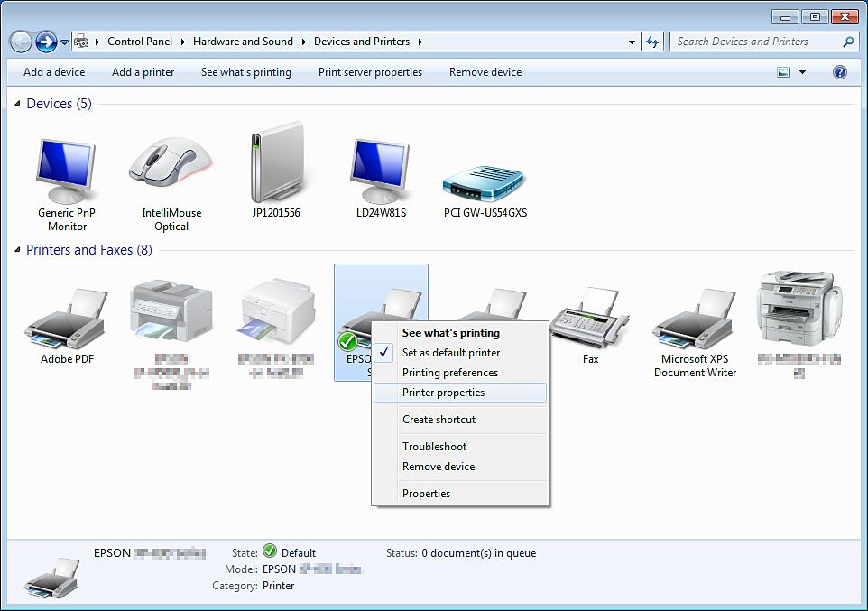Click the control panel icon in address bar
The image size is (868, 611).
[81, 42]
